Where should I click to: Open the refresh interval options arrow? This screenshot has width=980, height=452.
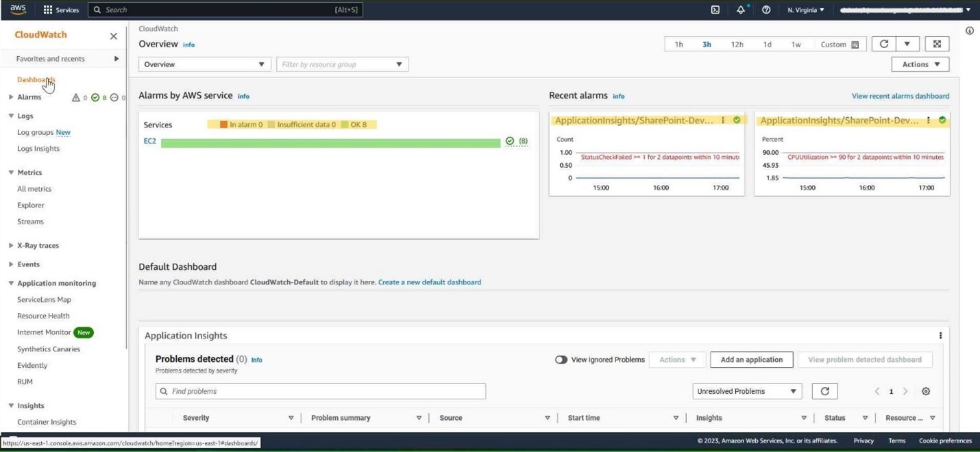pos(907,45)
